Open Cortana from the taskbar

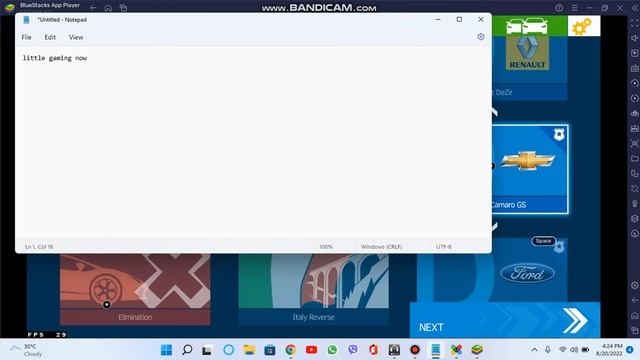[229, 350]
